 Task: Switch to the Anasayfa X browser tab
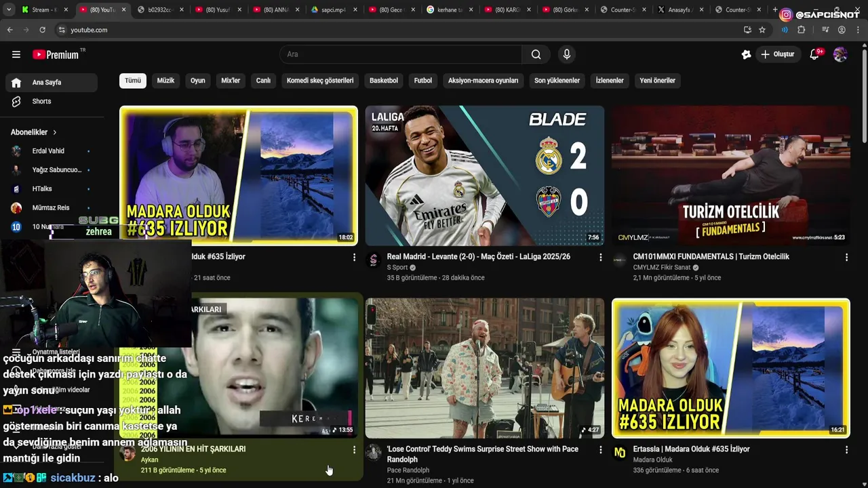tap(681, 9)
